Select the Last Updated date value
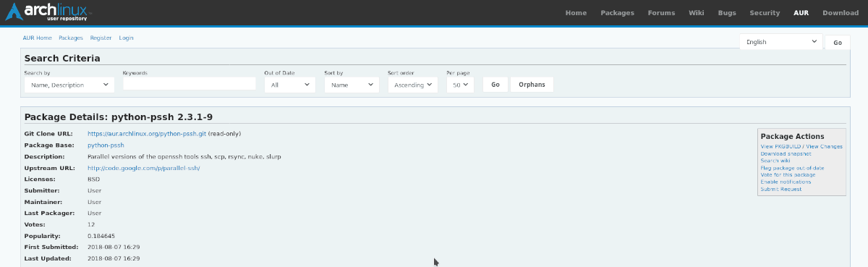 click(114, 258)
